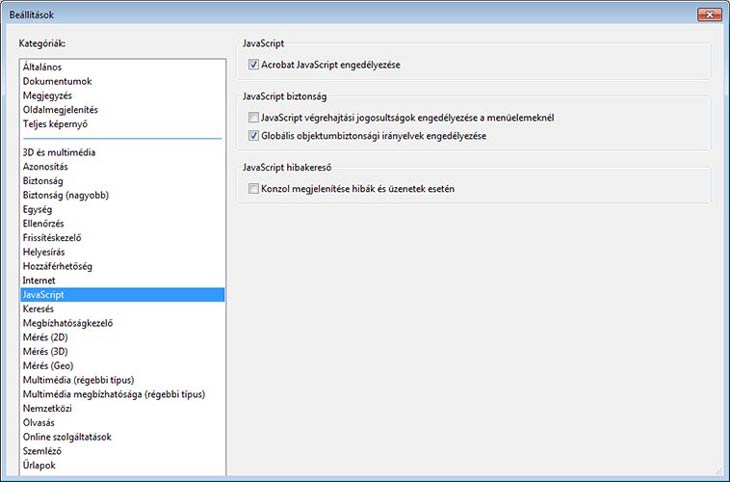The image size is (730, 482).
Task: Open Teljes képernyő preferences
Action: 123,124
